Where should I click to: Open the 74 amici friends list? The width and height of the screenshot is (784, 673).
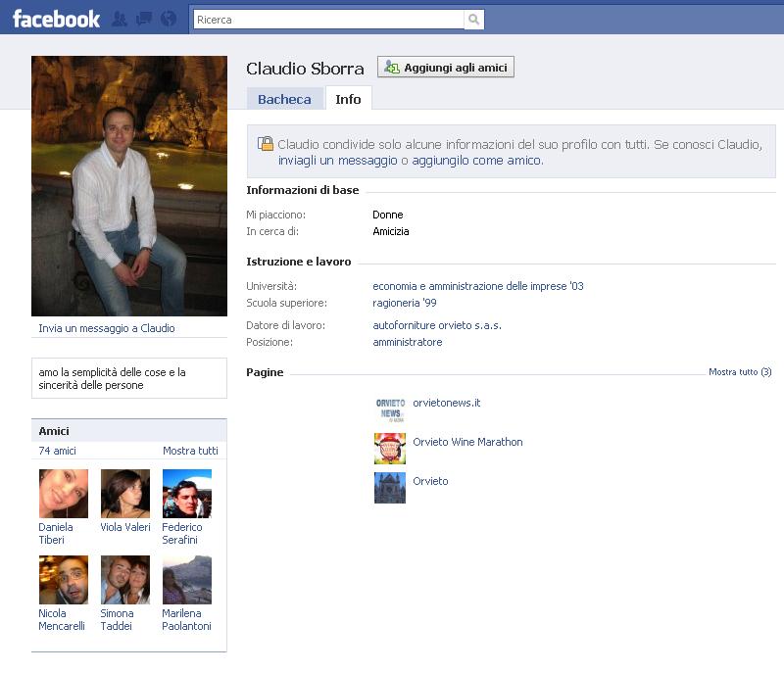click(57, 451)
